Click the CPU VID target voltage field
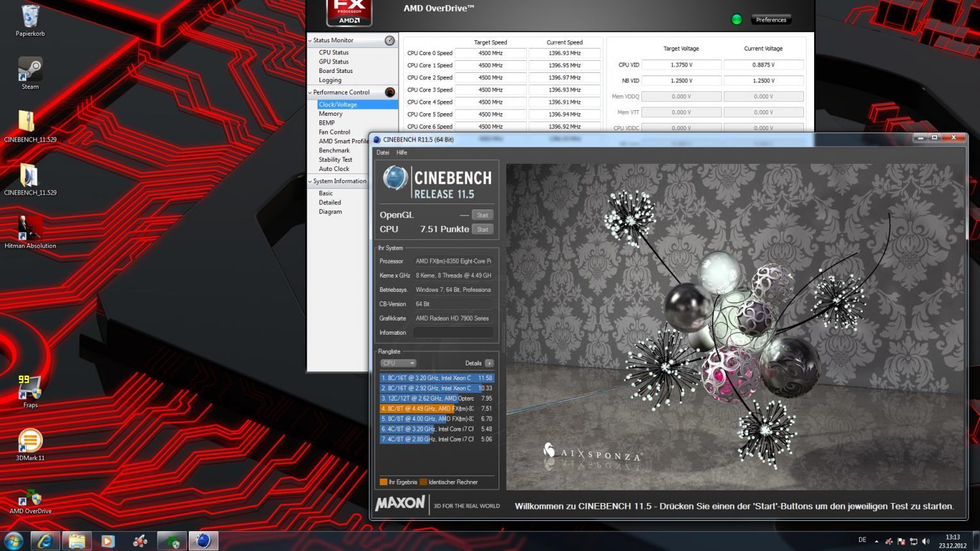The image size is (980, 551). [681, 65]
